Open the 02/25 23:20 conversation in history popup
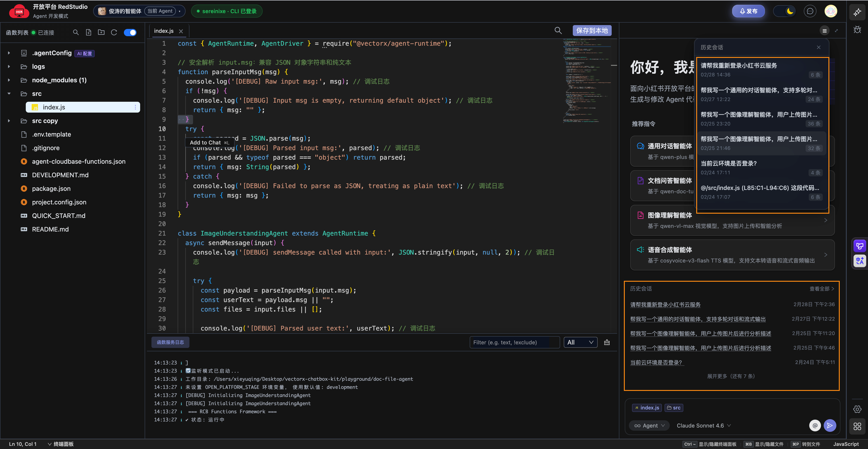Viewport: 868px width, 449px height. pos(762,119)
